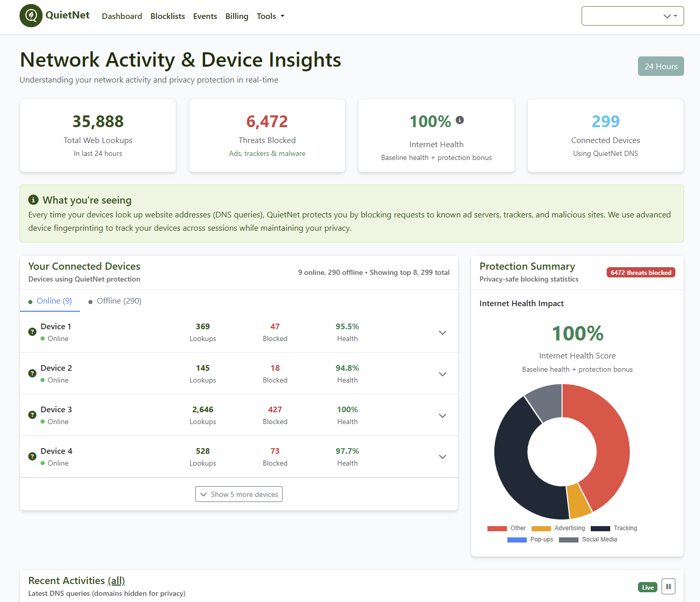
Task: Toggle the Tracking legend dark swatch
Action: [x=600, y=528]
